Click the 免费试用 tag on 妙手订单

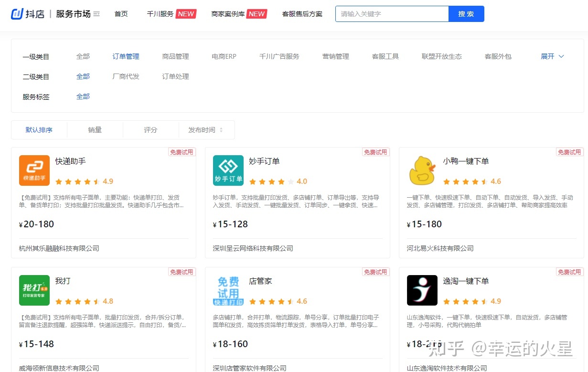376,151
